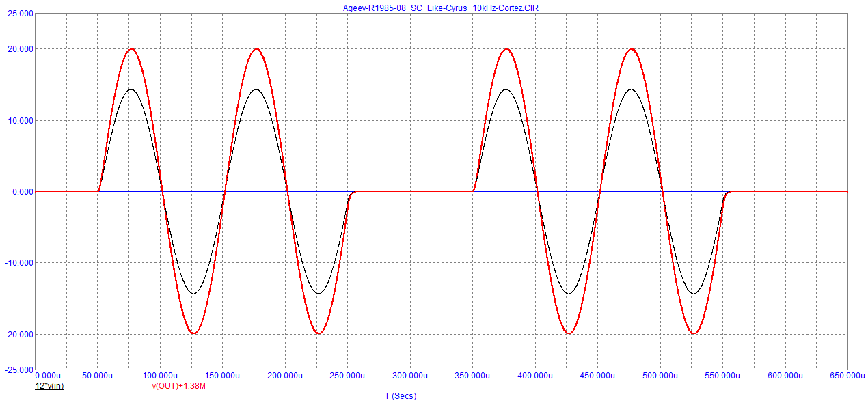Click the -25.000 y-axis value
The height and width of the screenshot is (403, 868).
click(x=19, y=370)
